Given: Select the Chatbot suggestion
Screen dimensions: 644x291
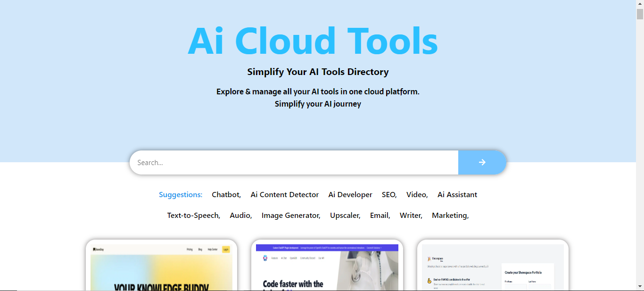Looking at the screenshot, I should (x=226, y=195).
